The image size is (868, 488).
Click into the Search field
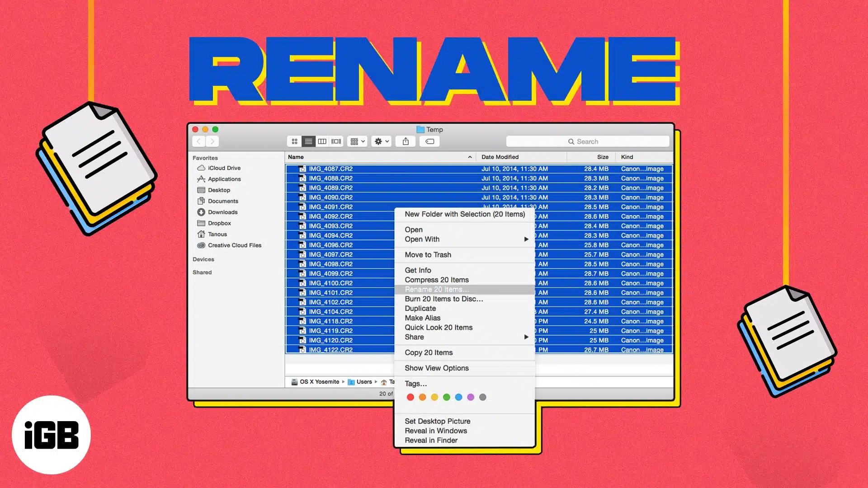(587, 141)
